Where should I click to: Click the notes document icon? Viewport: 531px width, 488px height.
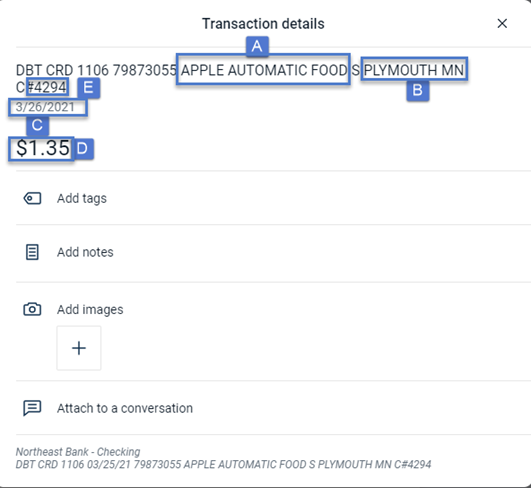[33, 252]
